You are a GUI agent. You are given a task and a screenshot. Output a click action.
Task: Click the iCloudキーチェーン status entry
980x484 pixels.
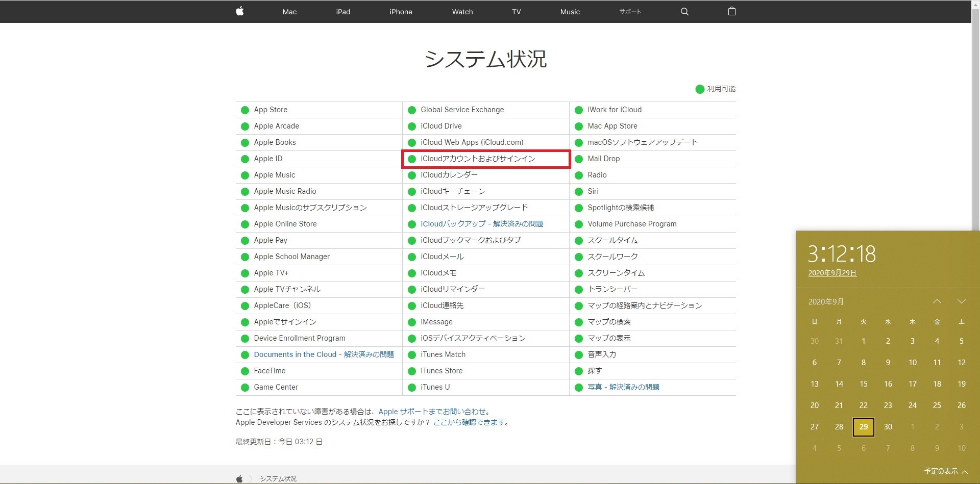(453, 191)
